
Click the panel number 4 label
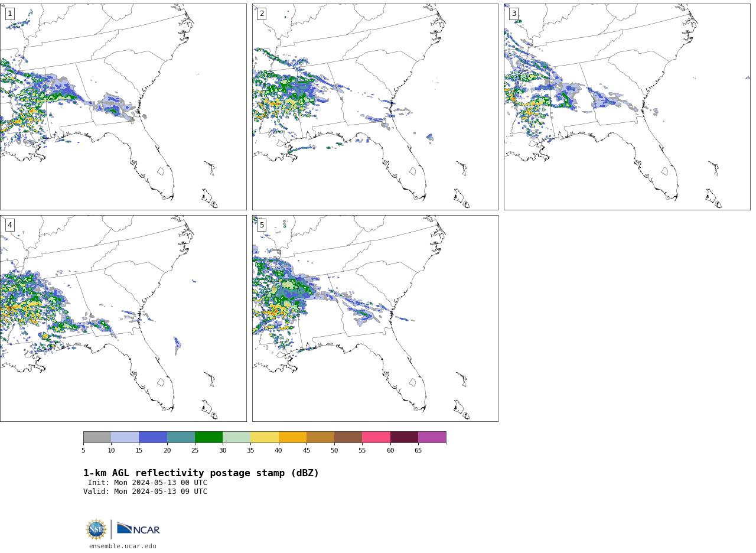tap(9, 225)
